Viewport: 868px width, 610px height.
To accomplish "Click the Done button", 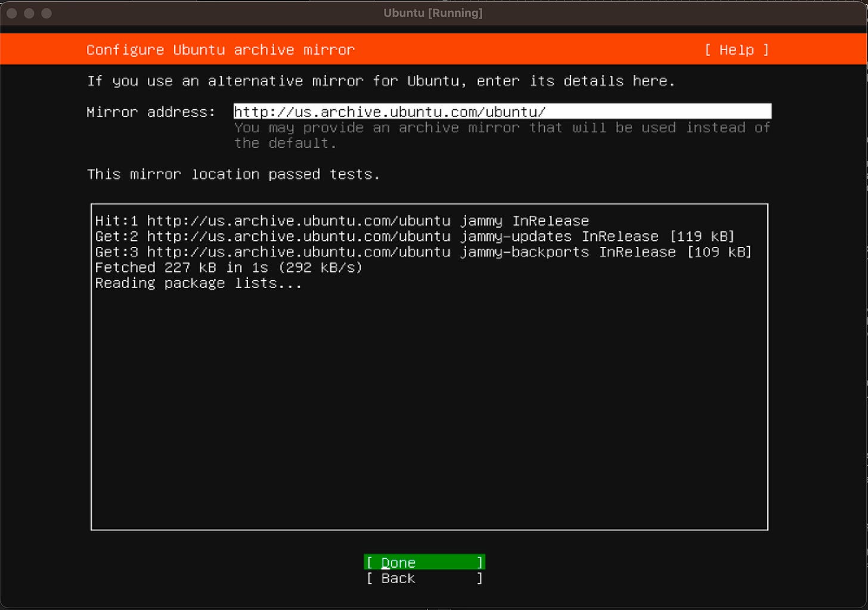I will pos(424,562).
